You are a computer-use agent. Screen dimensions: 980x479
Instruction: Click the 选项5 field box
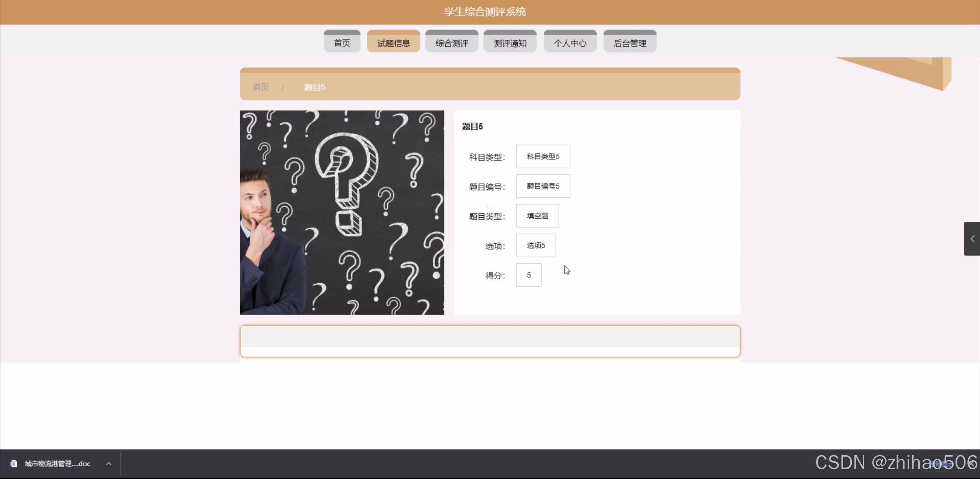point(535,245)
